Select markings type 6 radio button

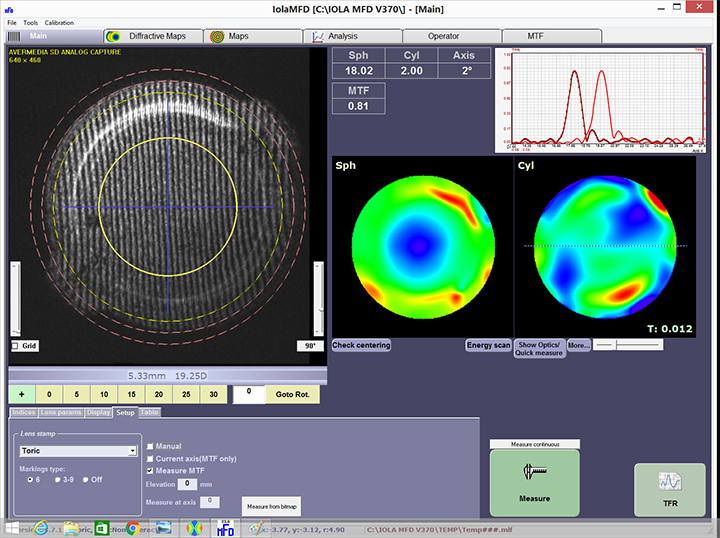(30, 480)
